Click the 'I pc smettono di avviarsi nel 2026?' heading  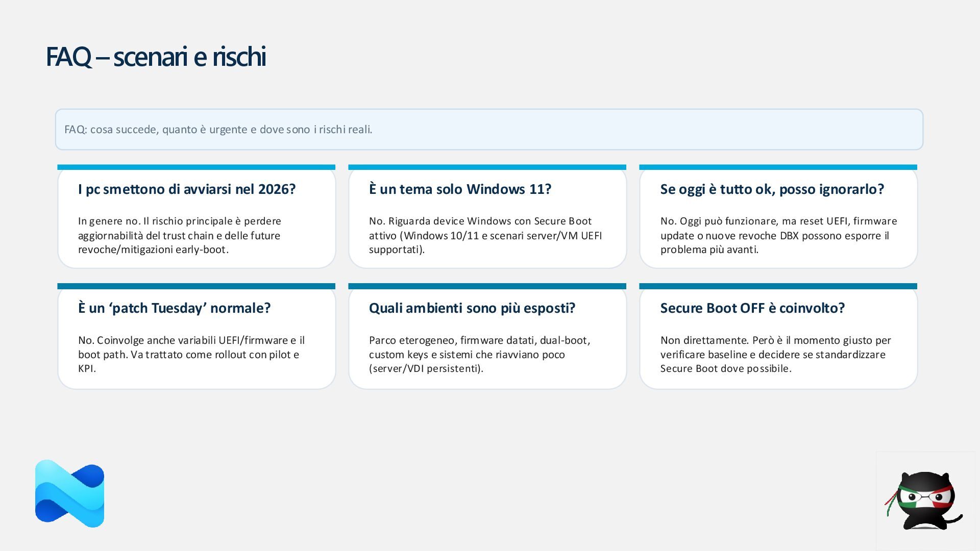187,189
